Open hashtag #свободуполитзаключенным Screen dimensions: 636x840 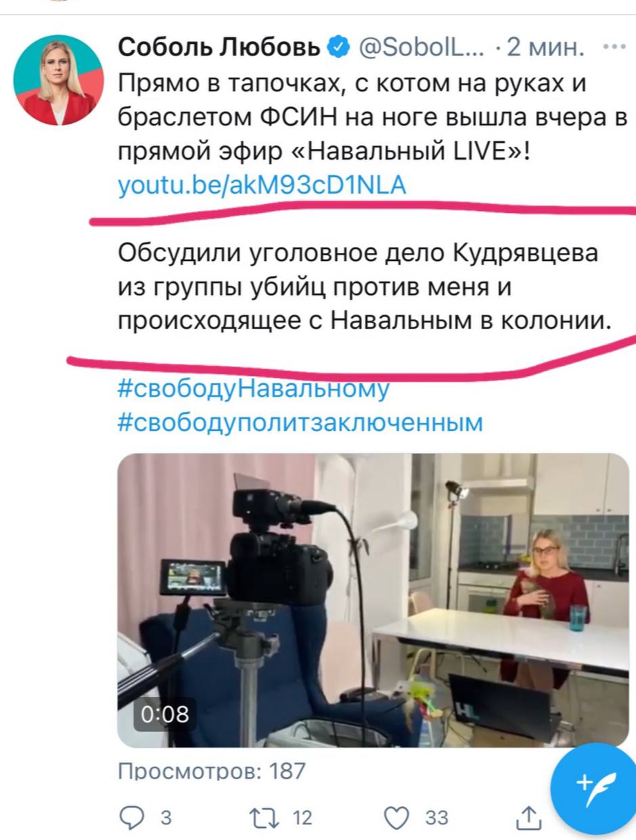(300, 423)
